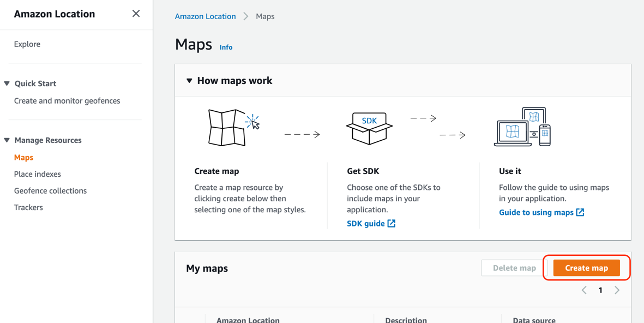Image resolution: width=644 pixels, height=323 pixels.
Task: Click the folded map with cursor illustration
Action: click(234, 127)
